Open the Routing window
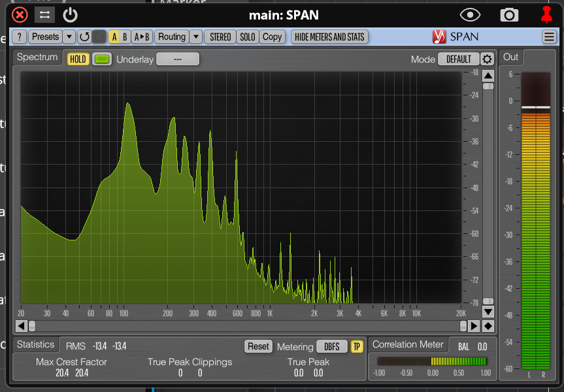 coord(172,37)
